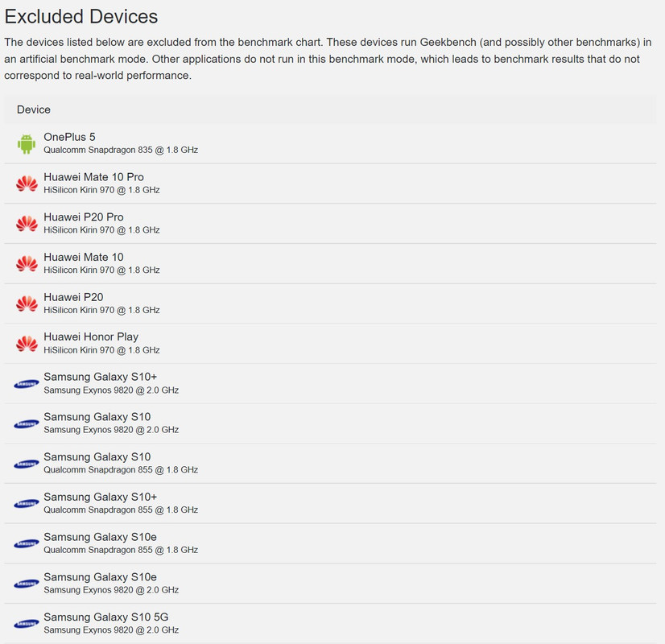Open Samsung Galaxy S10e with Snapdragon 855
Screen dimensions: 665x644
(100, 537)
